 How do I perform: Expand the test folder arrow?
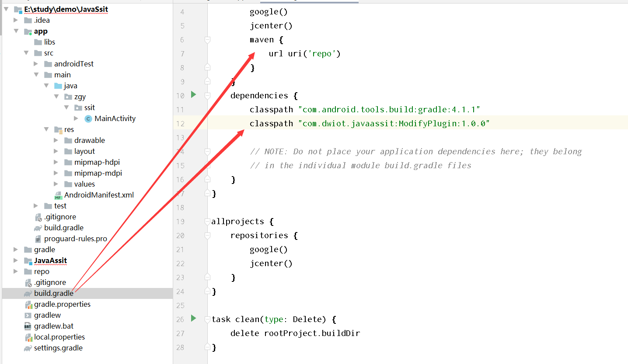click(36, 206)
